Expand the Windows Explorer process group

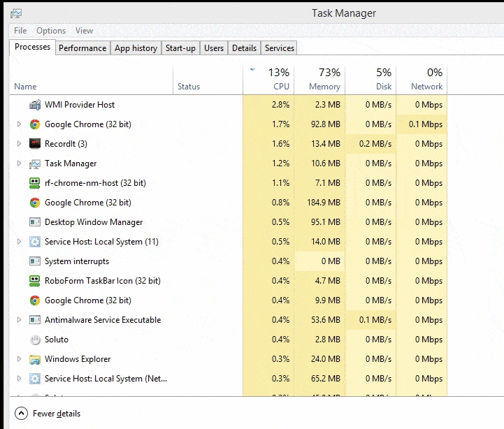point(19,359)
